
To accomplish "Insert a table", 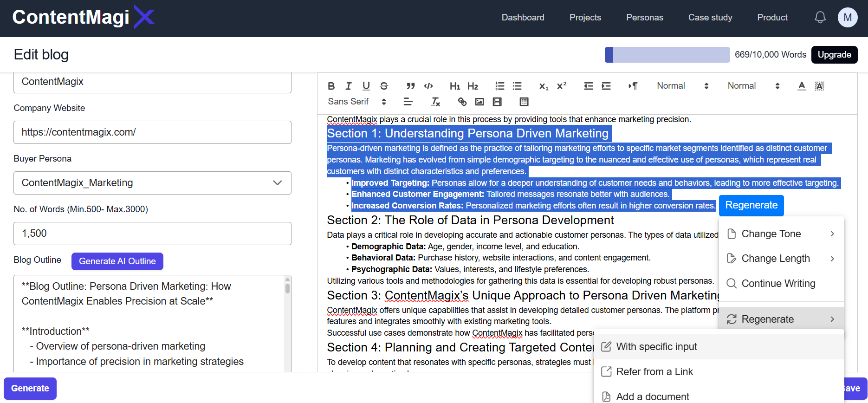I will (524, 102).
